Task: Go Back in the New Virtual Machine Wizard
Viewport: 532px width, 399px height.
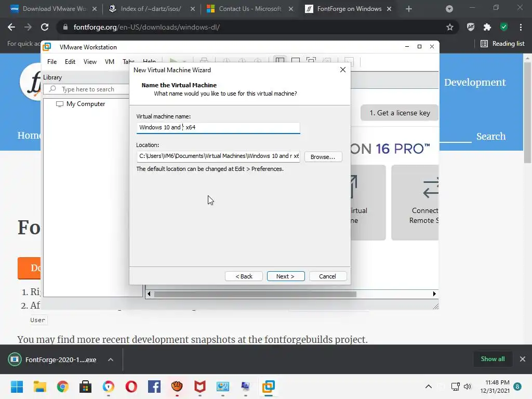Action: (x=244, y=276)
